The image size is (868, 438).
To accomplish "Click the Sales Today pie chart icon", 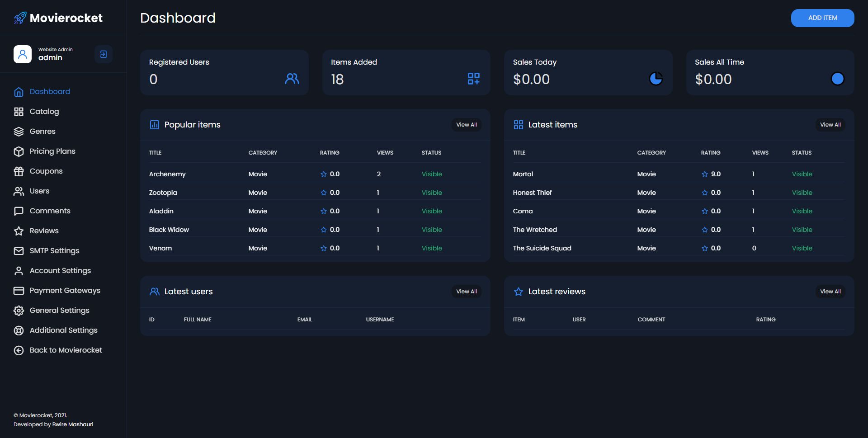I will pos(656,79).
